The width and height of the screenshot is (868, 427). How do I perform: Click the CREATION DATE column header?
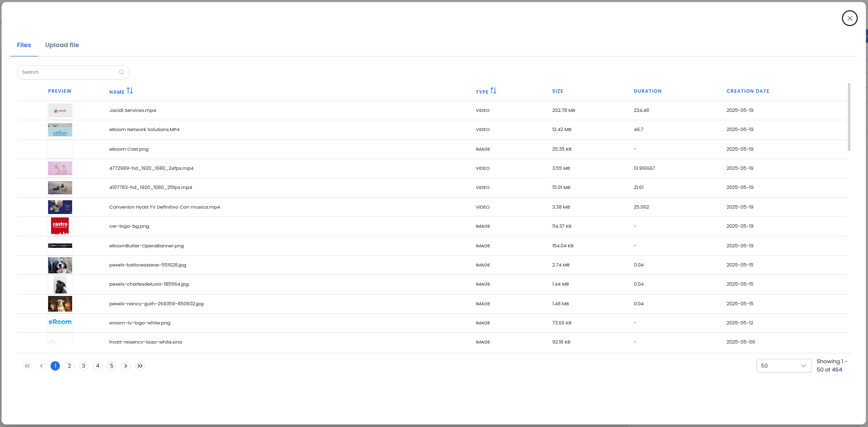point(748,91)
